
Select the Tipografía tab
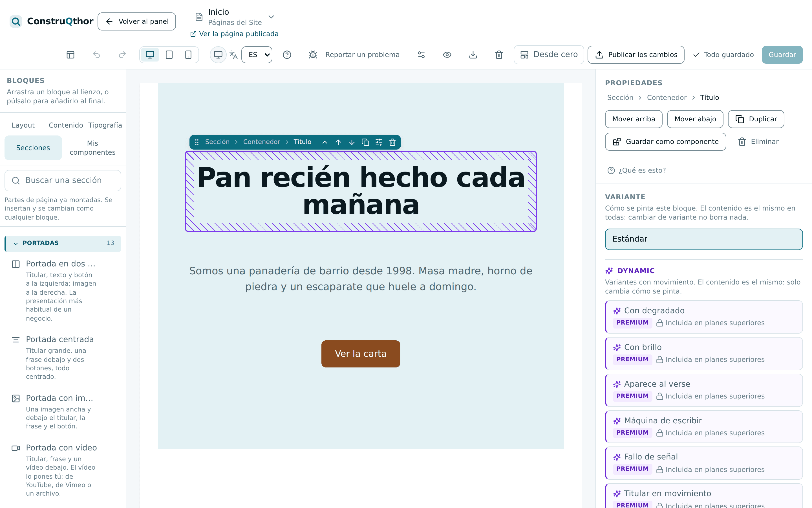(105, 125)
